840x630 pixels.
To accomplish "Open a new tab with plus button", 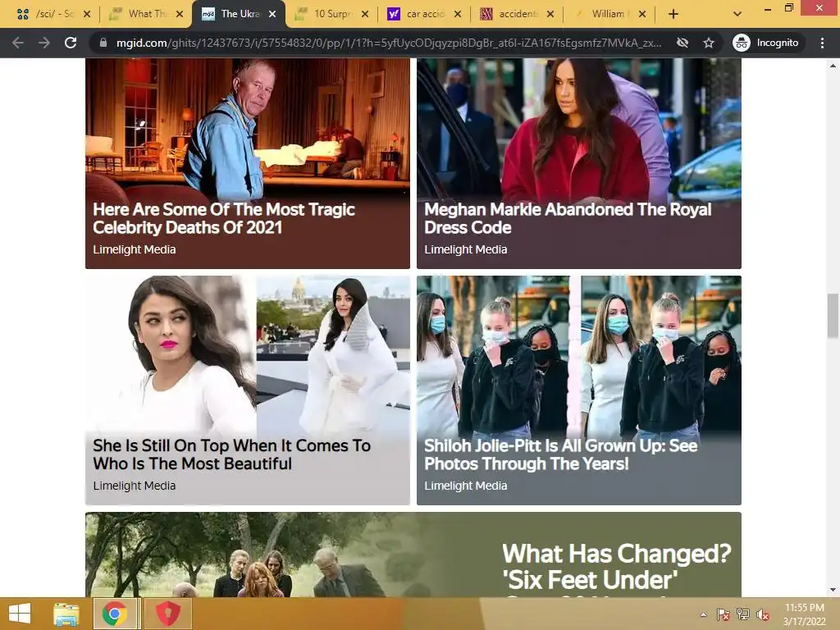I will point(673,14).
